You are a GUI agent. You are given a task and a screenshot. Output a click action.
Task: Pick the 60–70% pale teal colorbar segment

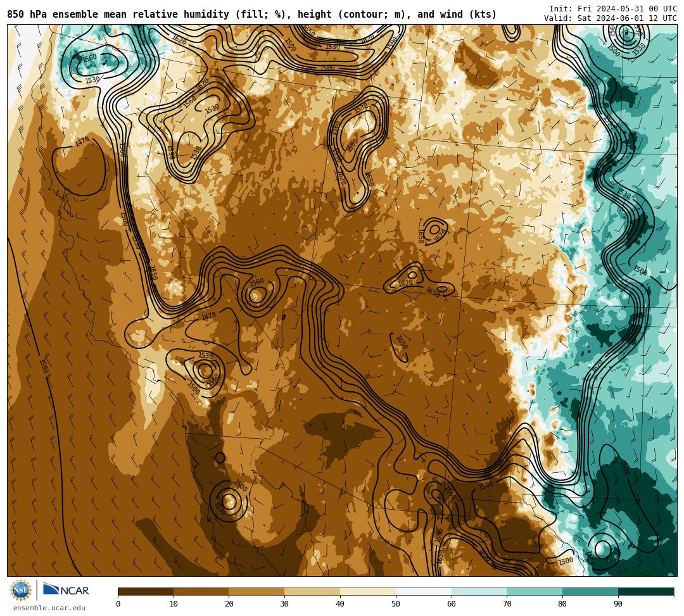pyautogui.click(x=479, y=591)
